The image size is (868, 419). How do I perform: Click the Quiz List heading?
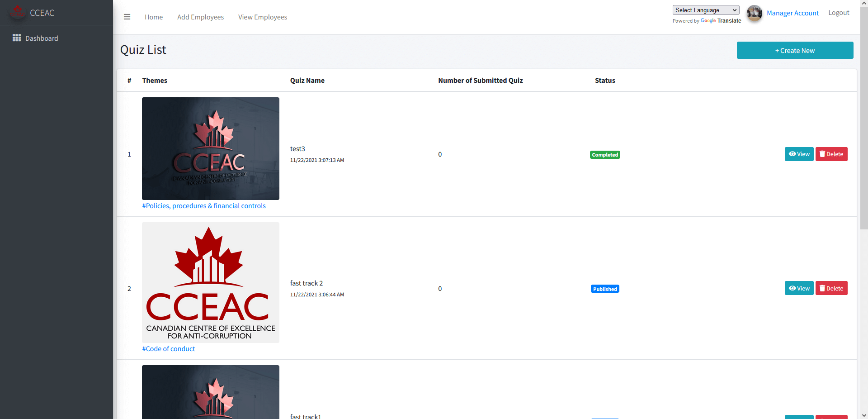point(143,50)
